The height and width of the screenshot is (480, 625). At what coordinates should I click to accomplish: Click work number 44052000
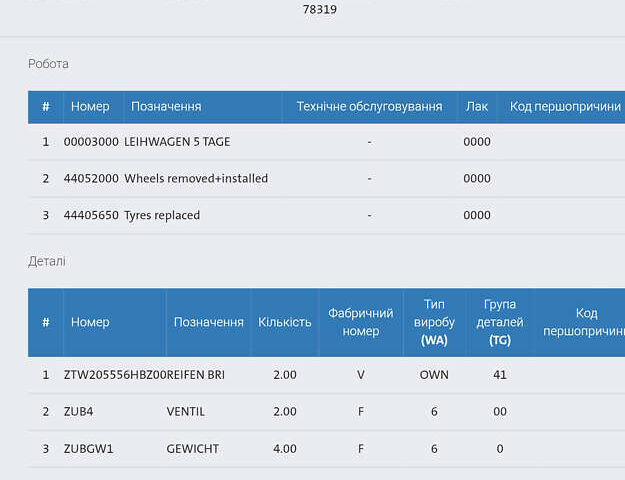[x=91, y=179]
